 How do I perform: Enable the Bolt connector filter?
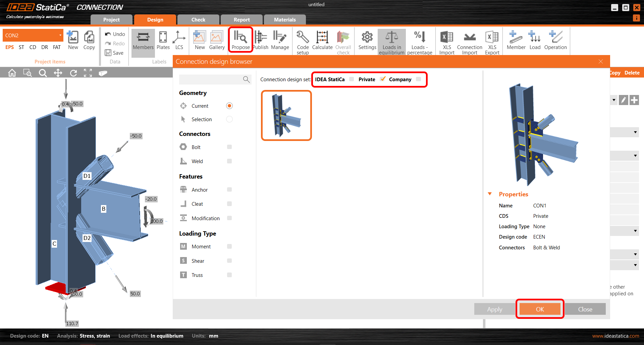(229, 147)
